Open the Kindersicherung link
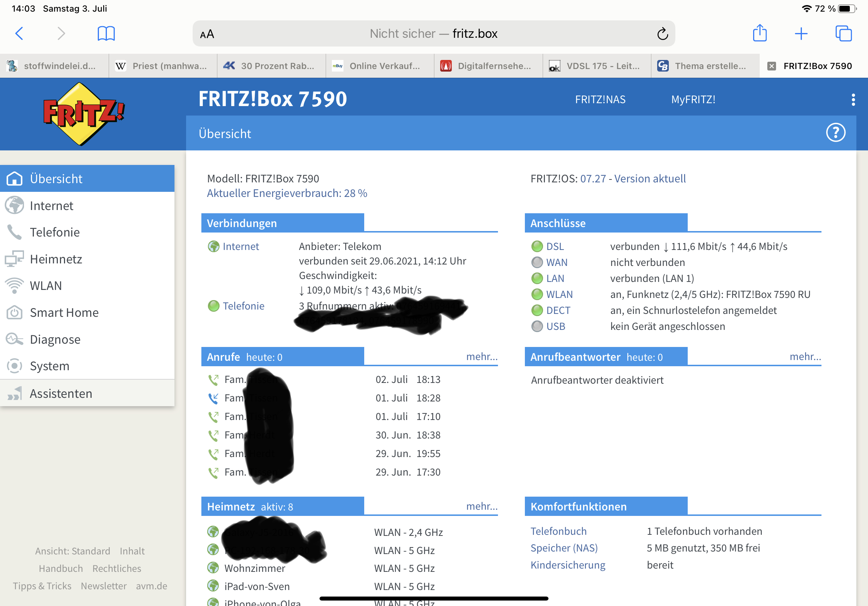868x606 pixels. pyautogui.click(x=567, y=565)
